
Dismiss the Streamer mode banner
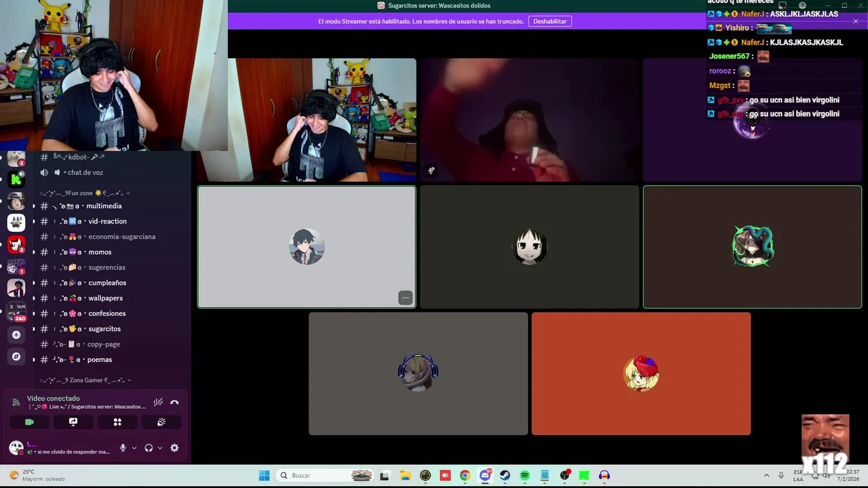point(855,21)
